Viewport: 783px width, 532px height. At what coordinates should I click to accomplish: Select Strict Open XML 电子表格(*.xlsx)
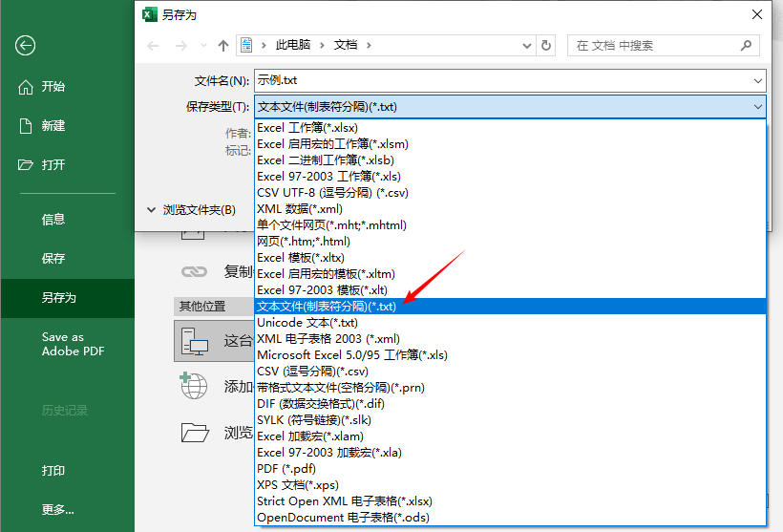[x=510, y=501]
